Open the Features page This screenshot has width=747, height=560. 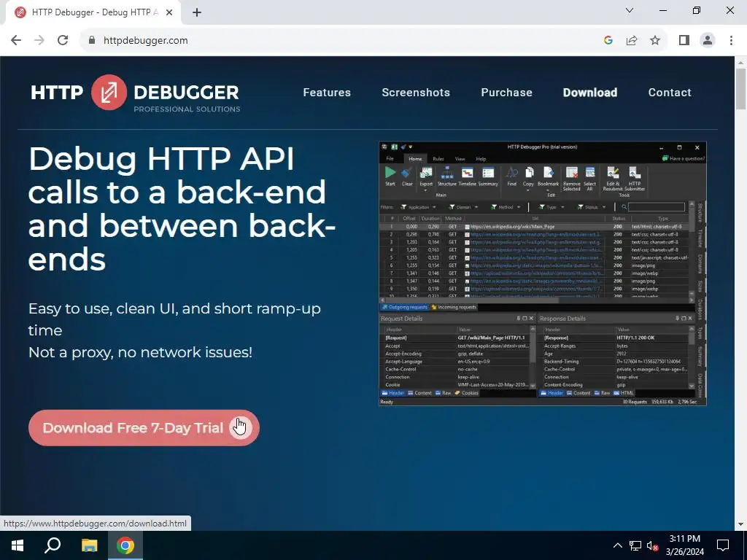[x=327, y=93]
